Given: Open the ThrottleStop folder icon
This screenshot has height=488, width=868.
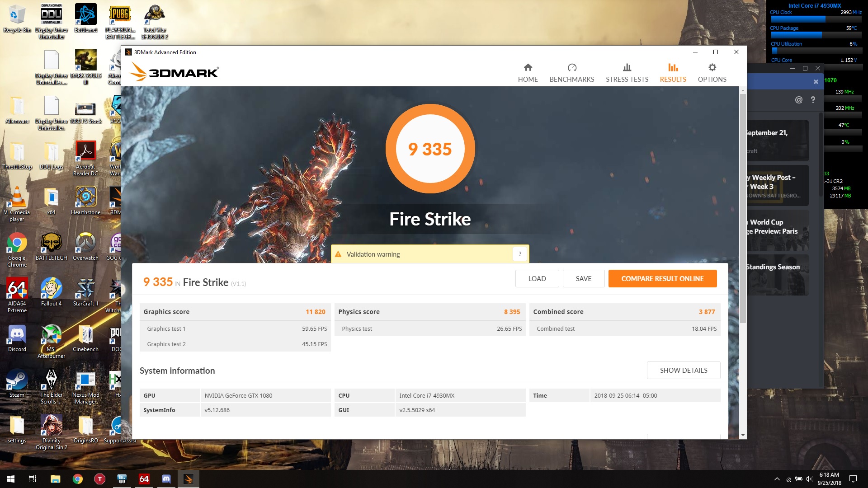Looking at the screenshot, I should 17,155.
